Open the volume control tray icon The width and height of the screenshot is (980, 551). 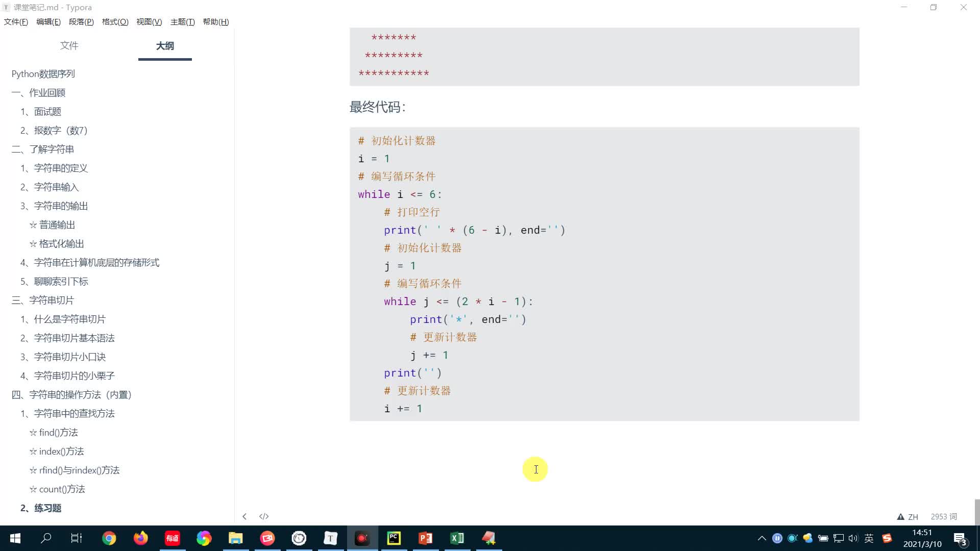(853, 538)
